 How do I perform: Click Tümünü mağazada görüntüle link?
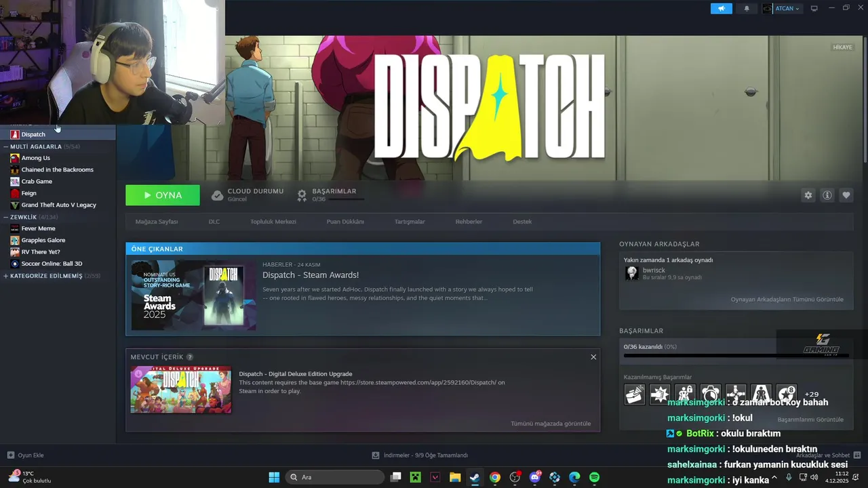click(551, 424)
